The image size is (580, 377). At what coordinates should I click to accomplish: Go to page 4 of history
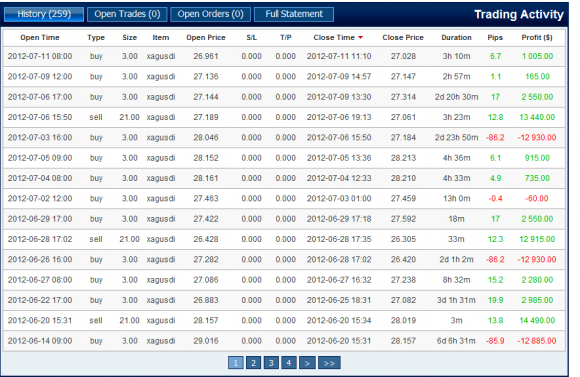(289, 363)
